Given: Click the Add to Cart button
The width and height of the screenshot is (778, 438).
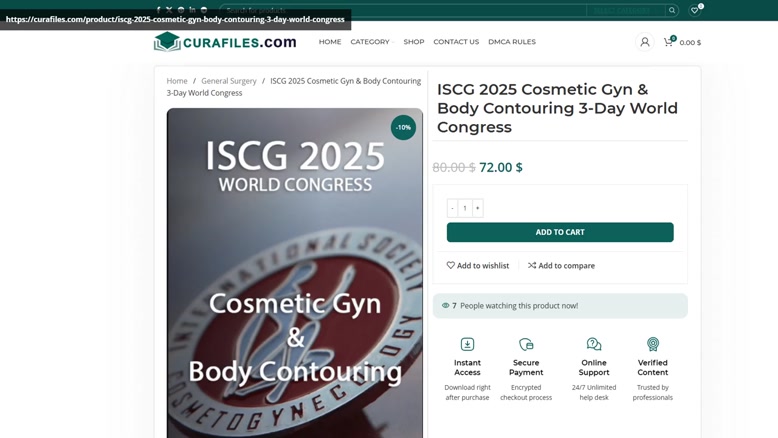Looking at the screenshot, I should tap(560, 232).
